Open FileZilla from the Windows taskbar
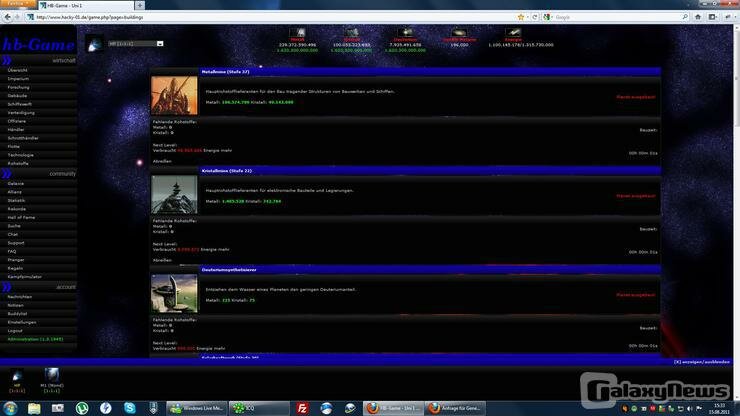This screenshot has height=416, width=740. 303,408
